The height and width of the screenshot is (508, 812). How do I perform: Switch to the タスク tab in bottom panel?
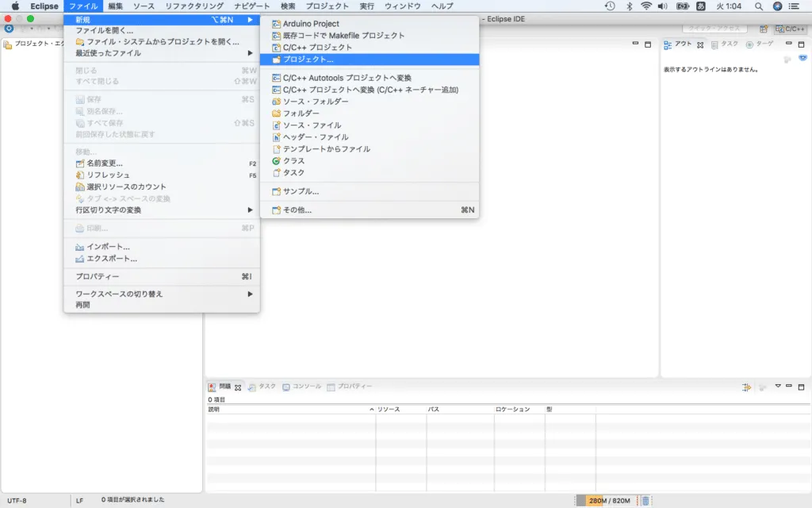[262, 387]
